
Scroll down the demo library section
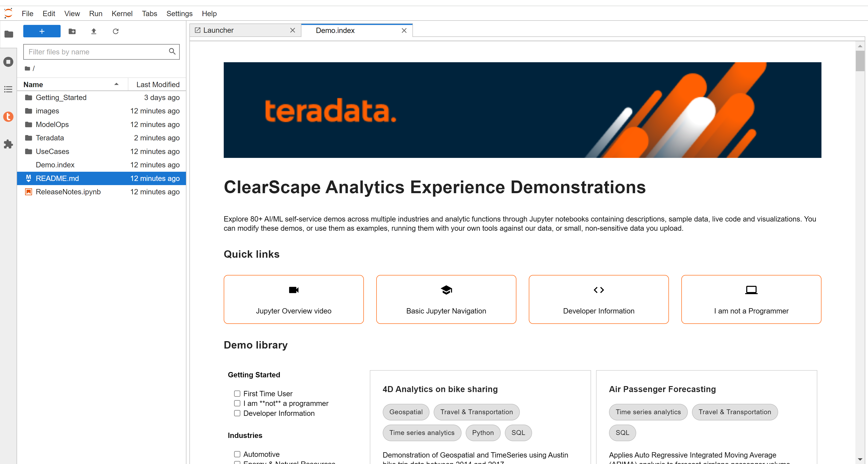(861, 459)
